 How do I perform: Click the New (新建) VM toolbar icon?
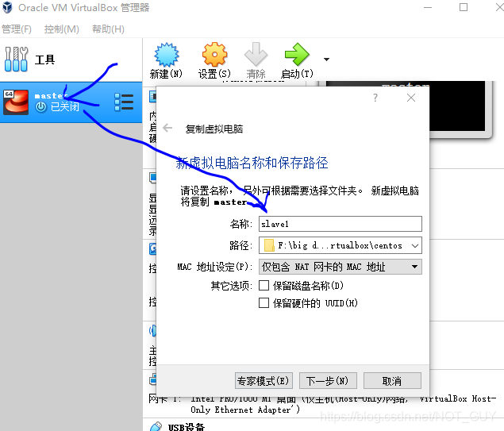click(166, 55)
